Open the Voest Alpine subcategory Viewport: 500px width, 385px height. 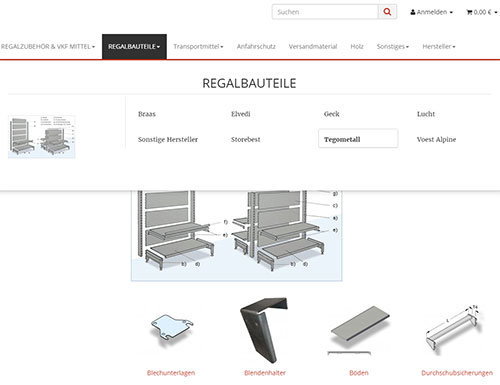436,139
